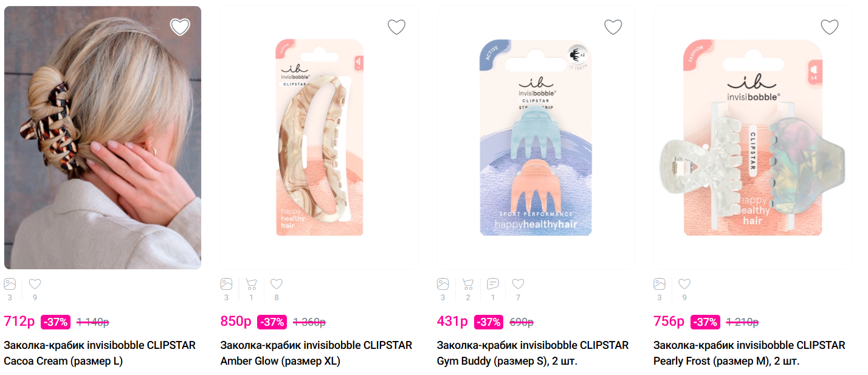Toggle favorite heart on Gym Buddy image

coord(613,27)
